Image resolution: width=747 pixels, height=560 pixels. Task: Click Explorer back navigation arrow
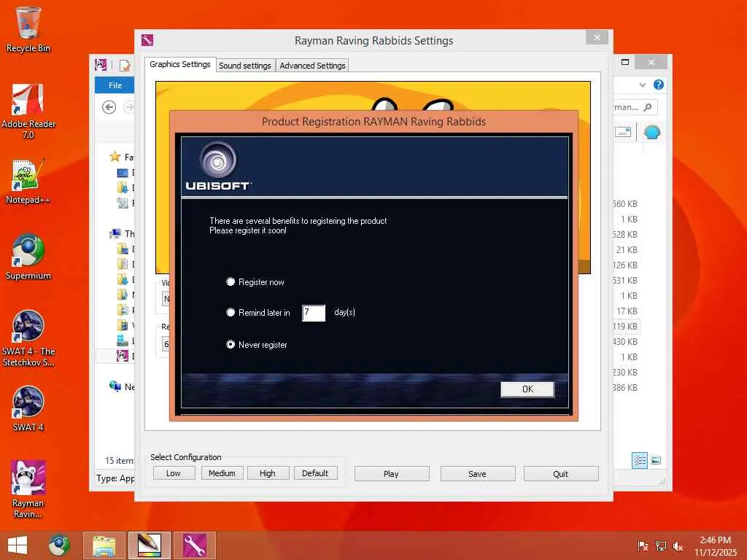point(109,107)
